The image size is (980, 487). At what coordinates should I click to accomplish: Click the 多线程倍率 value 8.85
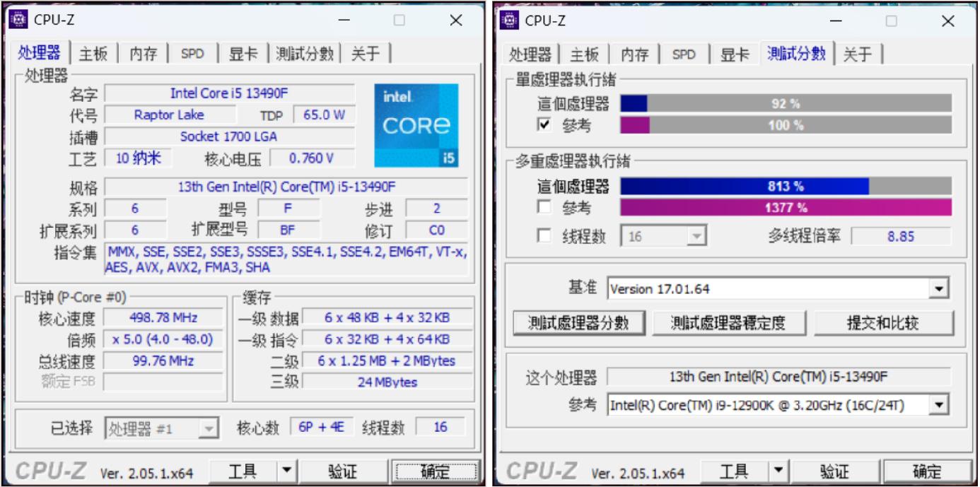click(901, 236)
